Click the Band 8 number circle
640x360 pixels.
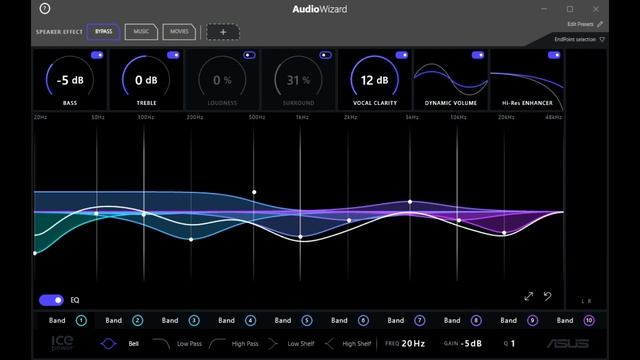[476, 320]
